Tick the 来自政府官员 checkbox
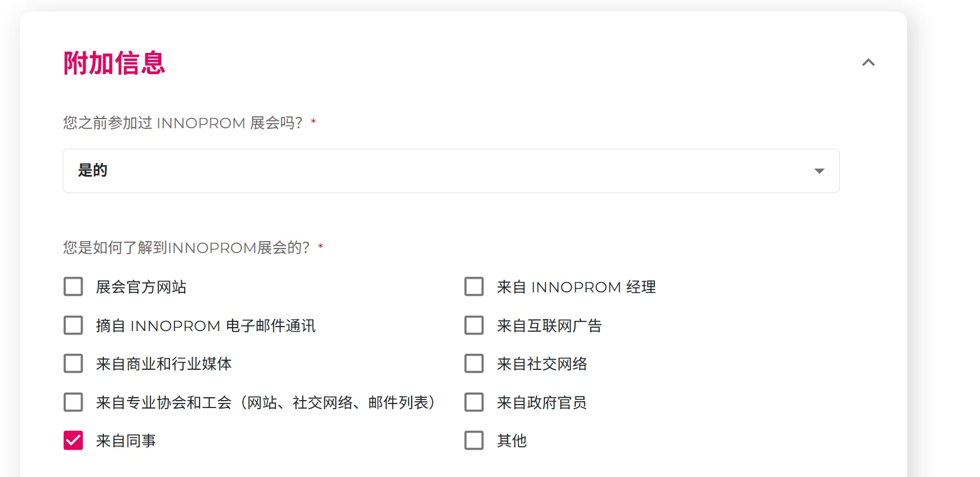Image resolution: width=980 pixels, height=477 pixels. click(x=474, y=402)
